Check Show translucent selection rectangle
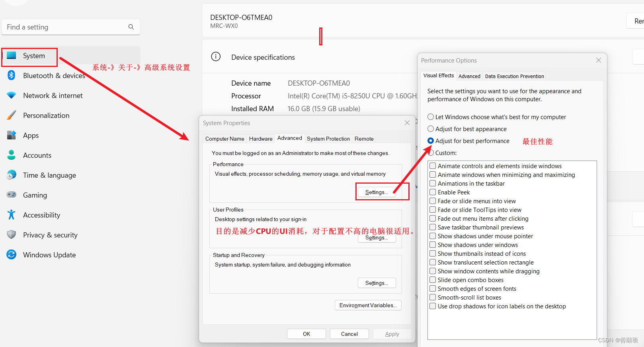The width and height of the screenshot is (644, 347). coord(433,262)
